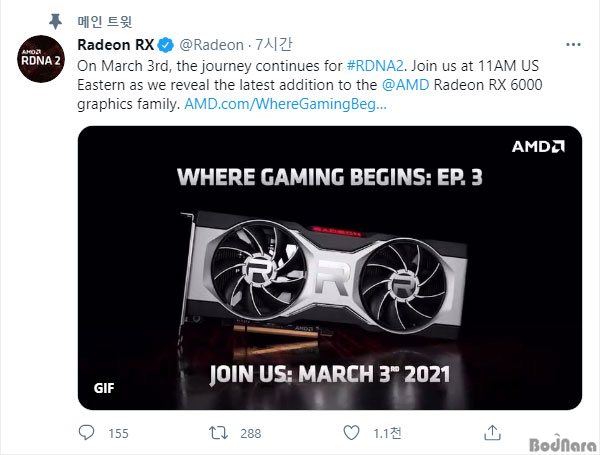Click the AMD logo in the GIF
Image resolution: width=600 pixels, height=455 pixels.
pos(538,146)
